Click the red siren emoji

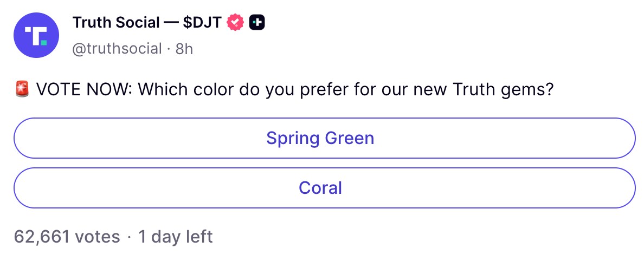pos(22,89)
